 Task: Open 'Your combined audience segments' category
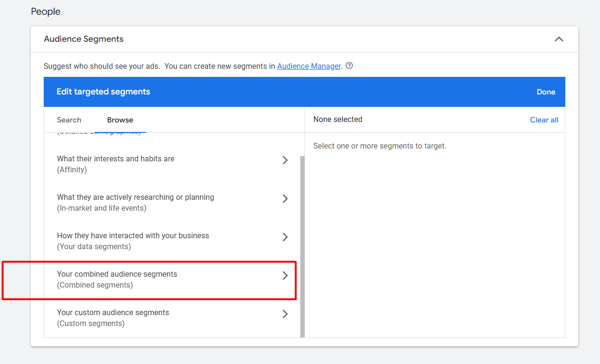(117, 274)
